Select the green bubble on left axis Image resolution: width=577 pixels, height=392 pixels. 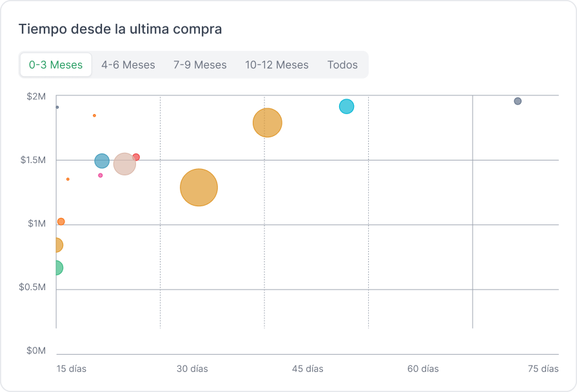57,268
